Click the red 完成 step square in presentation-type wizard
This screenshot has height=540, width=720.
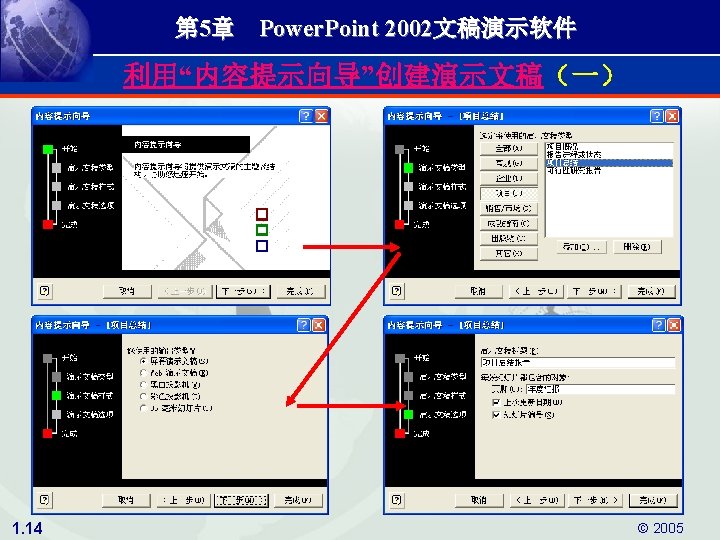click(x=399, y=224)
